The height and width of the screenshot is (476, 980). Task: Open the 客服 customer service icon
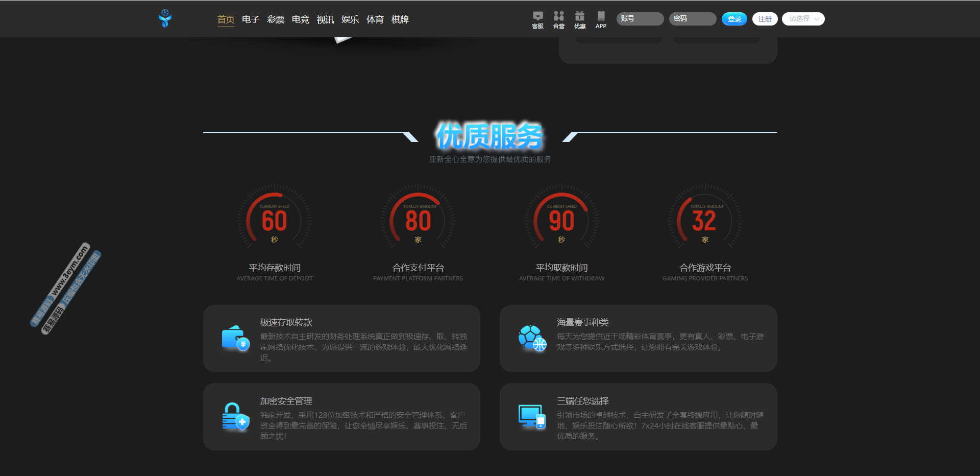click(x=537, y=19)
